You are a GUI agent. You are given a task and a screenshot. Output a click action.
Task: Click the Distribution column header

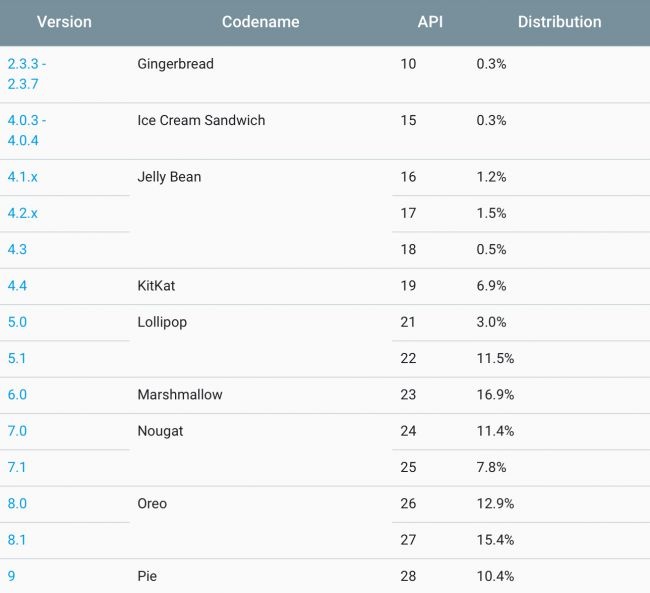tap(559, 22)
